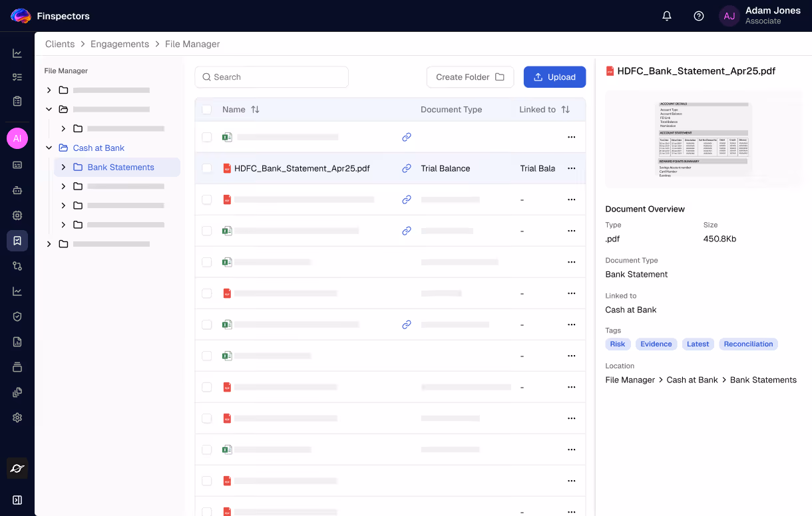The image size is (812, 516).
Task: Expand the Bank Statements folder chevron
Action: 63,167
